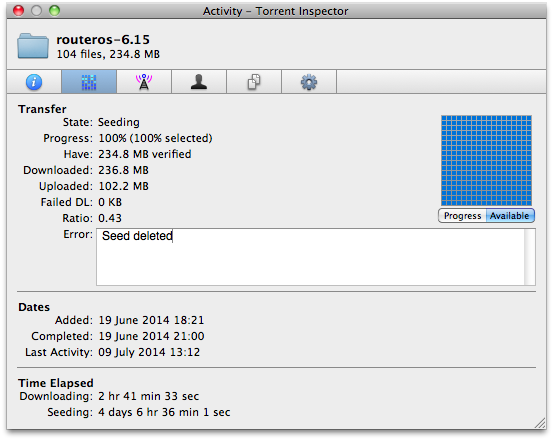
Task: Click the blue pieces grid view
Action: [486, 160]
